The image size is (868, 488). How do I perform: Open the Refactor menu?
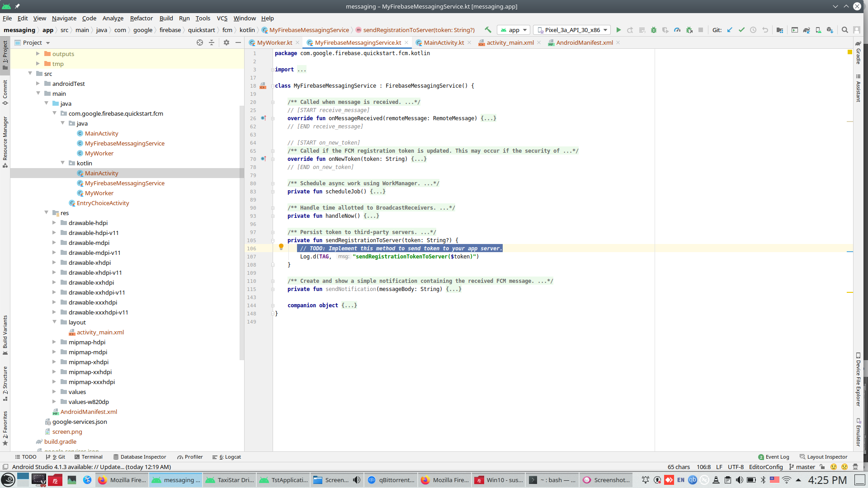pyautogui.click(x=141, y=18)
